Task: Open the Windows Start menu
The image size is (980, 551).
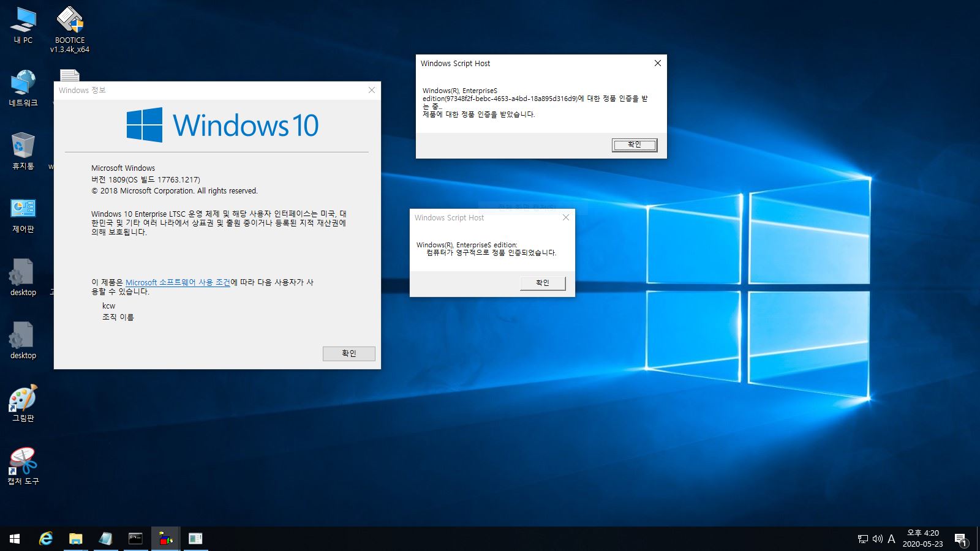Action: click(15, 539)
